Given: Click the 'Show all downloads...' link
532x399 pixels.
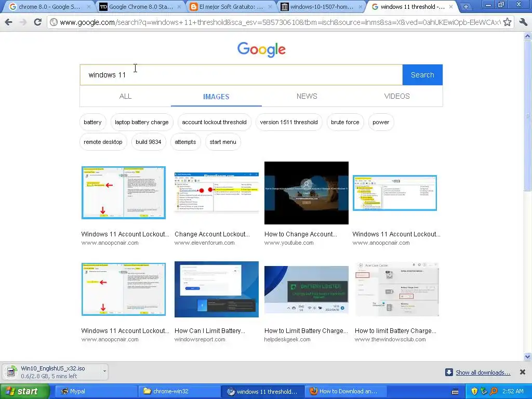Looking at the screenshot, I should point(483,373).
